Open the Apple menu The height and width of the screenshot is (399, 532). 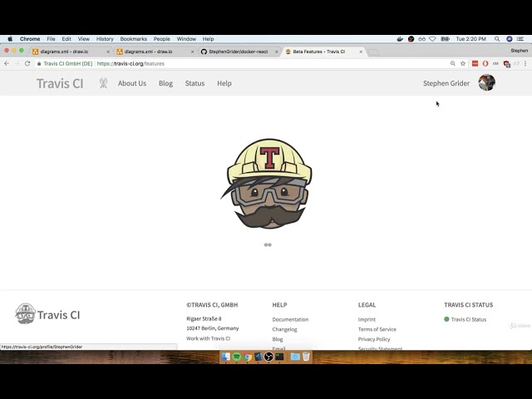click(x=10, y=39)
